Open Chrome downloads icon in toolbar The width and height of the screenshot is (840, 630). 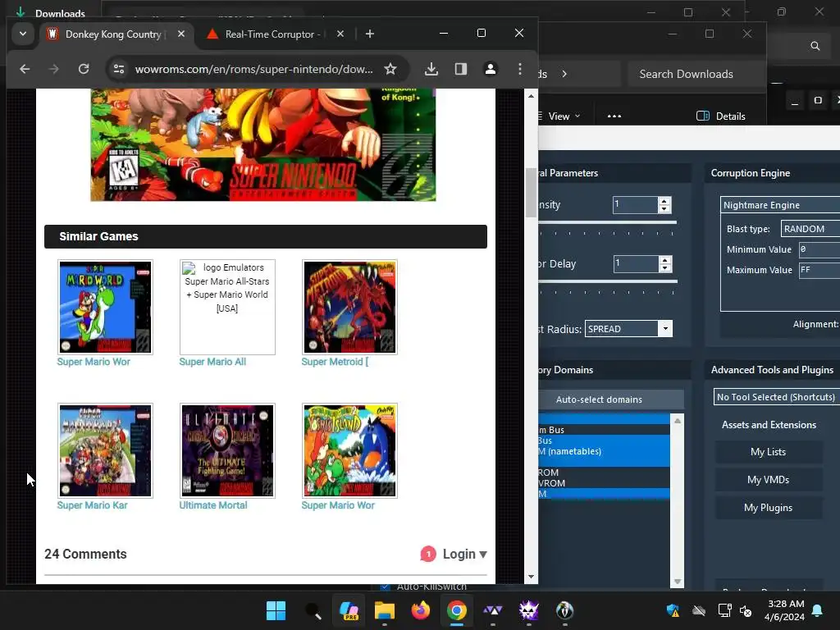pos(431,69)
